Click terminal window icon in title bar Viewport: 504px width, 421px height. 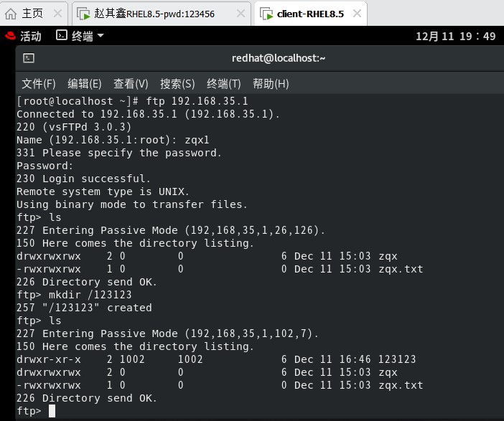(x=29, y=58)
